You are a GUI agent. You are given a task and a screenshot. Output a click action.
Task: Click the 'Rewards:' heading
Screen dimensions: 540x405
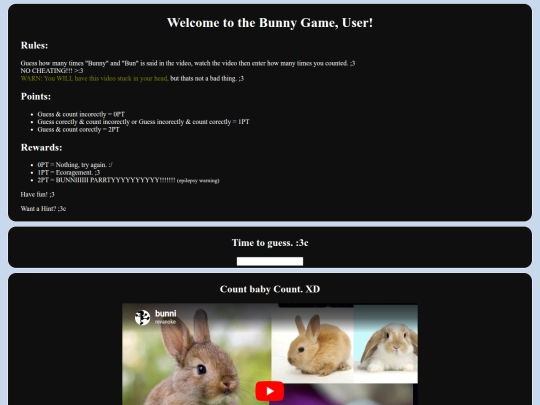pyautogui.click(x=41, y=147)
